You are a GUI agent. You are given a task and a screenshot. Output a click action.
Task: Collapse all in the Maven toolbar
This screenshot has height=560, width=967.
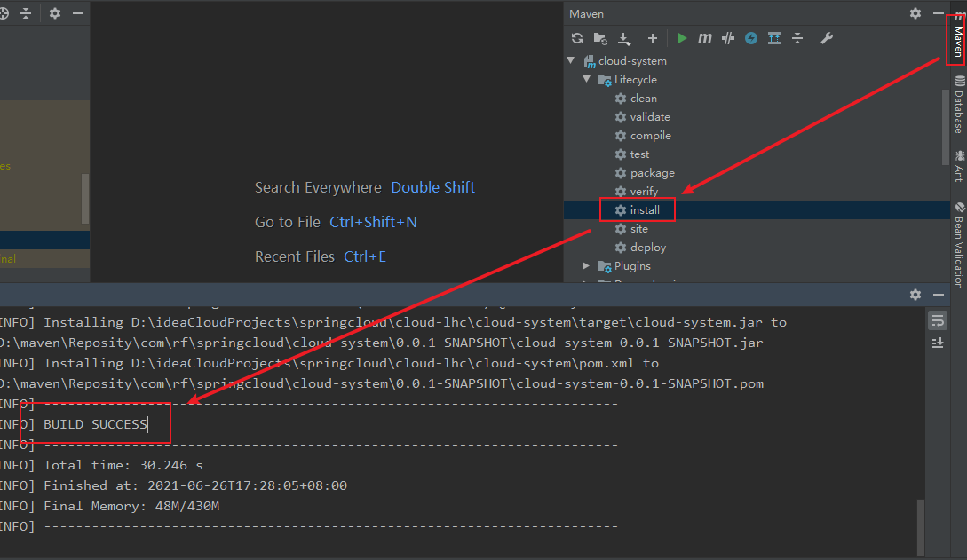coord(797,38)
